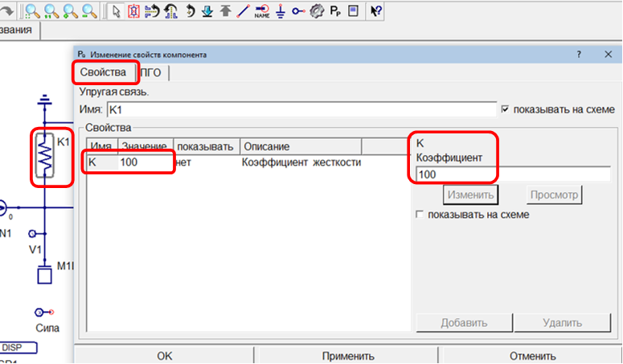Enable 'показывать на схеме' below Изменить button
Viewport: 623px width, 364px height.
point(419,215)
